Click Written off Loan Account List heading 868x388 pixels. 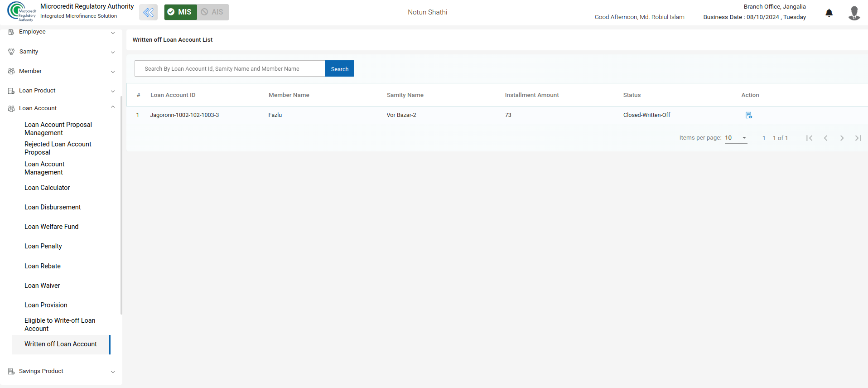173,40
